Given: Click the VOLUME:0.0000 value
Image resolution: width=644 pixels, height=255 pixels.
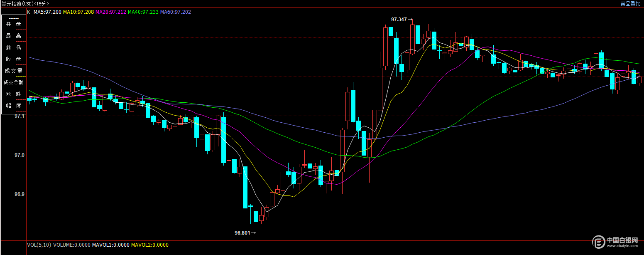Looking at the screenshot, I should pyautogui.click(x=71, y=245).
